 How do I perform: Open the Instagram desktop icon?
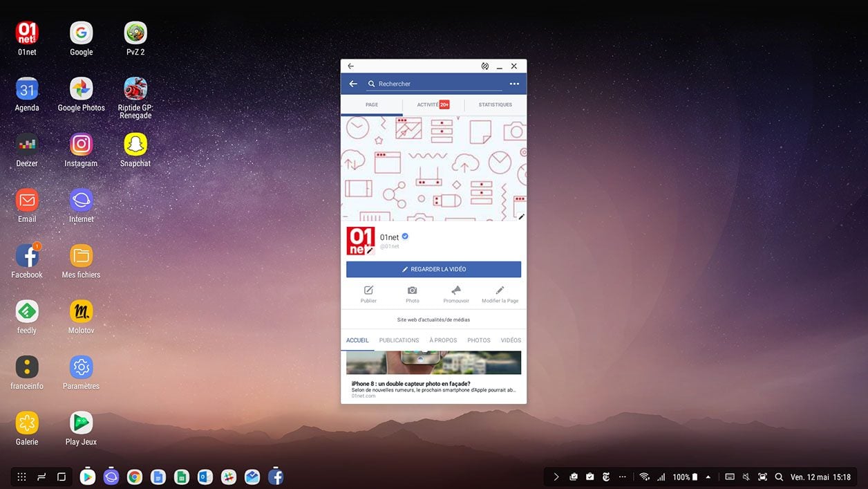[81, 145]
